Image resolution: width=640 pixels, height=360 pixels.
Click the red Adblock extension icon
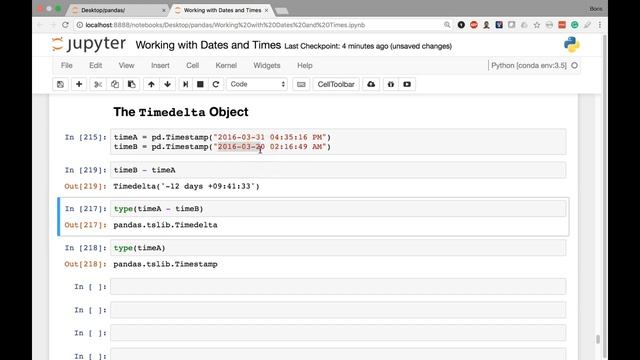pyautogui.click(x=473, y=25)
